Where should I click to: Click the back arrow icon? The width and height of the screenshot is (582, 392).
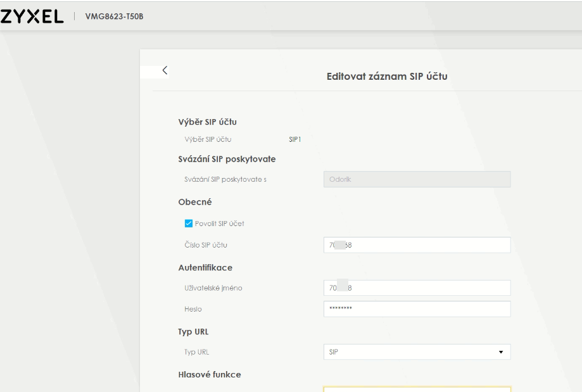pos(165,70)
